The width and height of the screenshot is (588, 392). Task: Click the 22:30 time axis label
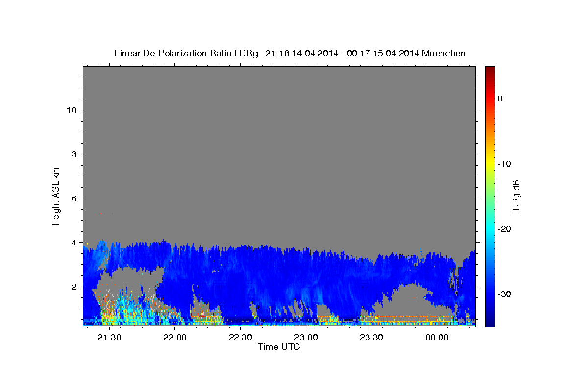(240, 337)
